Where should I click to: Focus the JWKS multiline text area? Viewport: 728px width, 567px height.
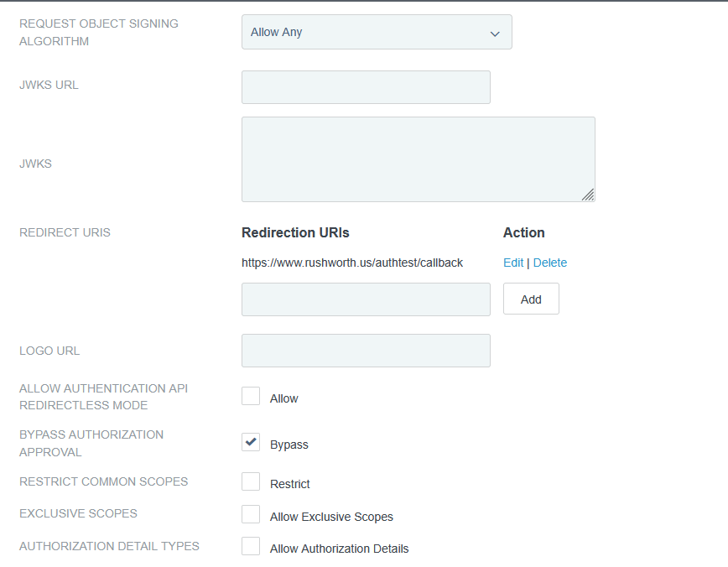[418, 159]
